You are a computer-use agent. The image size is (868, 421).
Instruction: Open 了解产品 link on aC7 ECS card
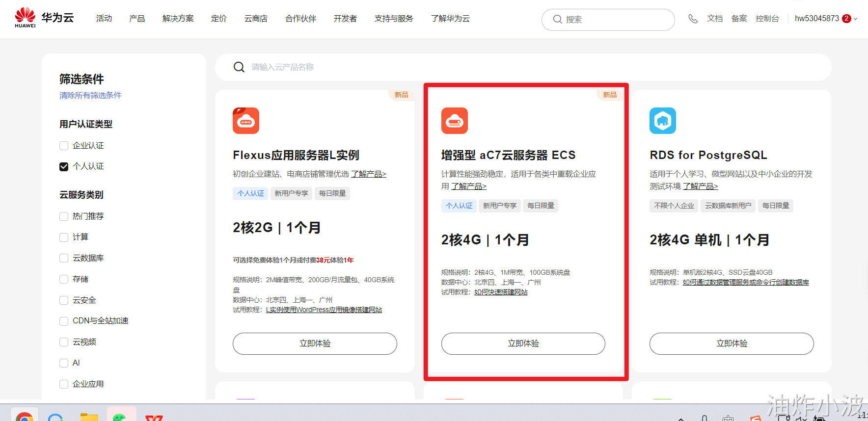(x=469, y=186)
